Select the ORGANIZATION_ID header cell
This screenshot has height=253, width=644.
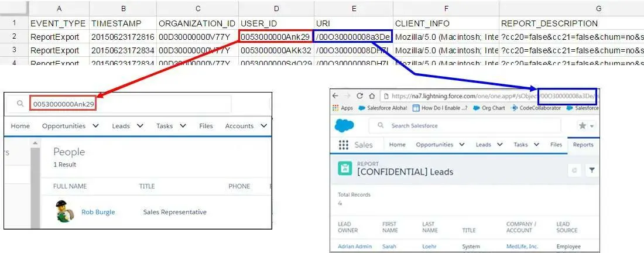pos(197,23)
